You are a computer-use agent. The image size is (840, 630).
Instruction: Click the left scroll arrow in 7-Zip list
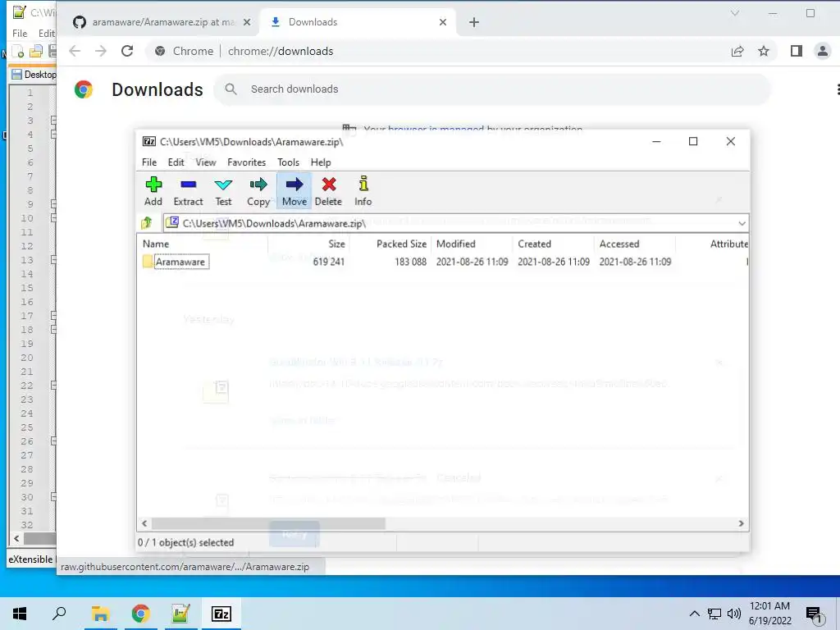point(144,523)
